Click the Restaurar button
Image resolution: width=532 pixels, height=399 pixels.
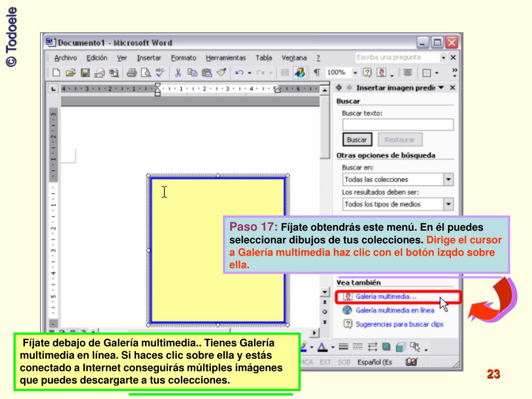point(400,140)
